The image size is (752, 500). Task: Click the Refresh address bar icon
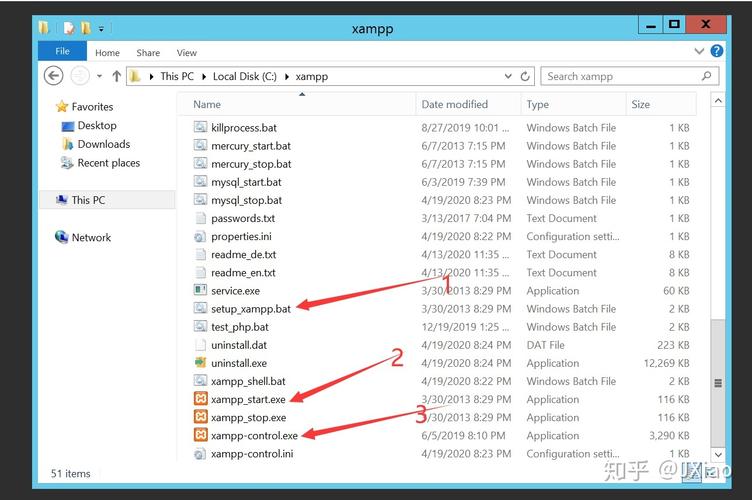coord(525,76)
